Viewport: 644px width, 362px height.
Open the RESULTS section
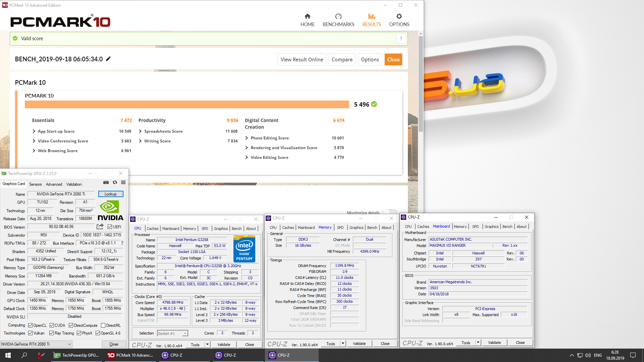click(372, 20)
